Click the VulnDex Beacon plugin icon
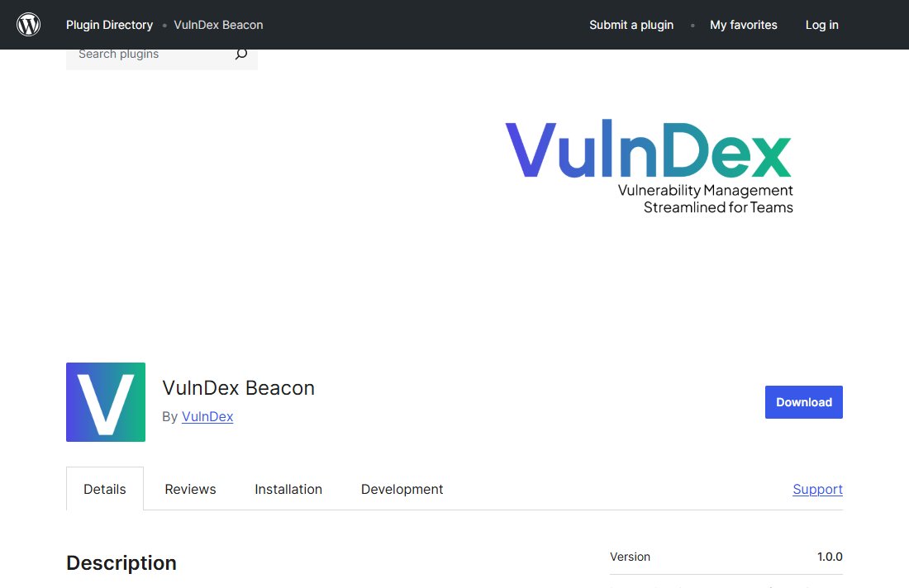This screenshot has height=588, width=909. [x=105, y=402]
